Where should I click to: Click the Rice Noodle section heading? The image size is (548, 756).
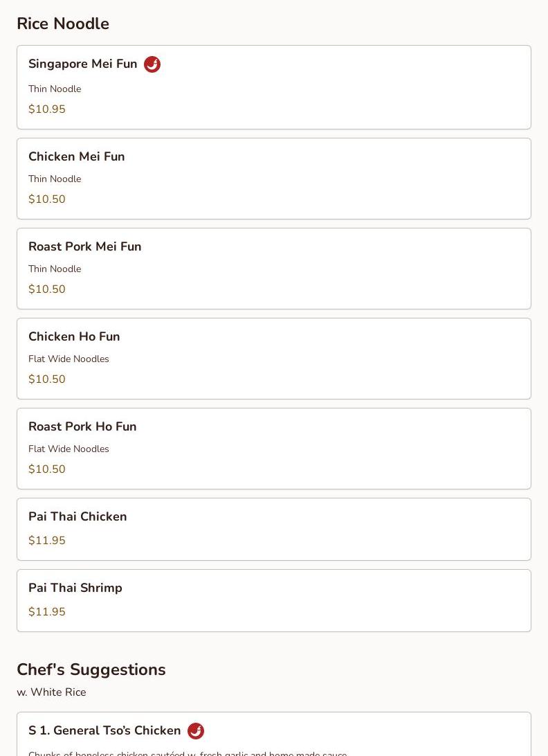63,24
